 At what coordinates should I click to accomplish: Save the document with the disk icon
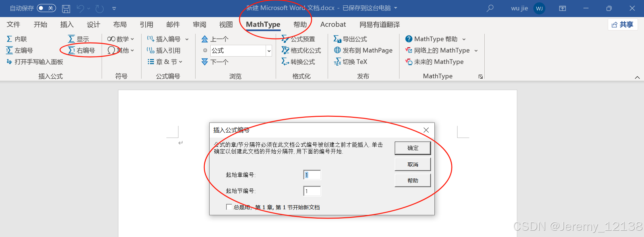pos(66,8)
